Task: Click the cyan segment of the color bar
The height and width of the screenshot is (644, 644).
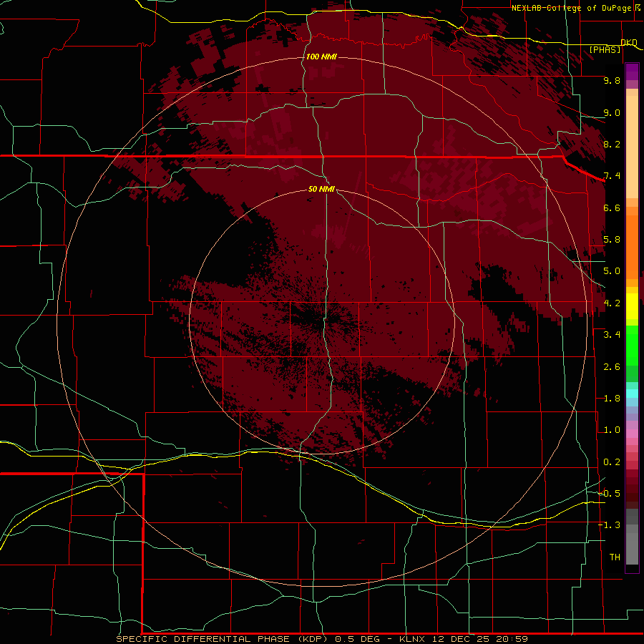Action: [632, 393]
